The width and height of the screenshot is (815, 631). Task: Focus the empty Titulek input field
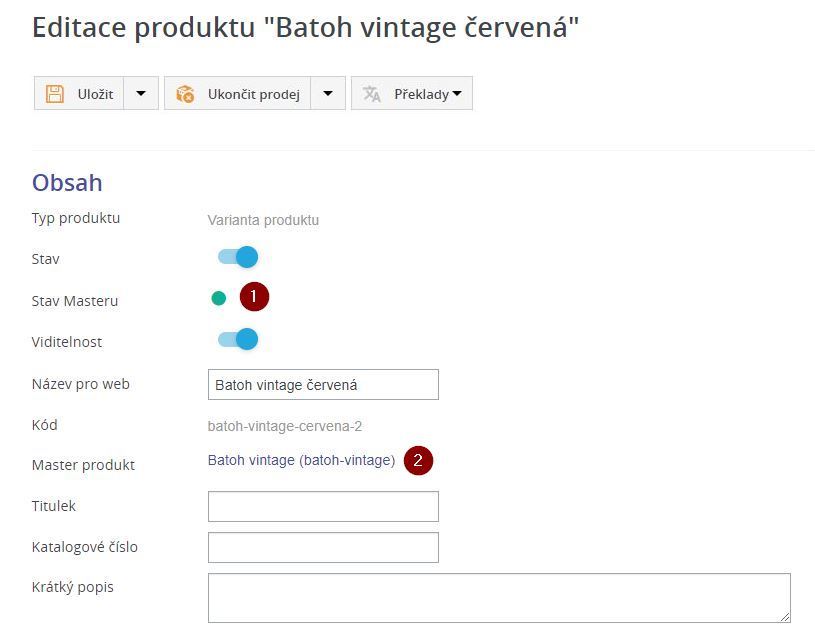pyautogui.click(x=322, y=506)
